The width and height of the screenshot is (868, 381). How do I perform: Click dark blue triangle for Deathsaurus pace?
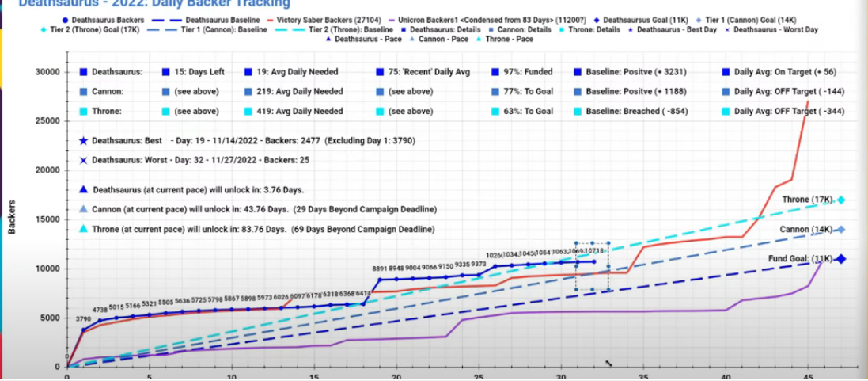tap(83, 190)
